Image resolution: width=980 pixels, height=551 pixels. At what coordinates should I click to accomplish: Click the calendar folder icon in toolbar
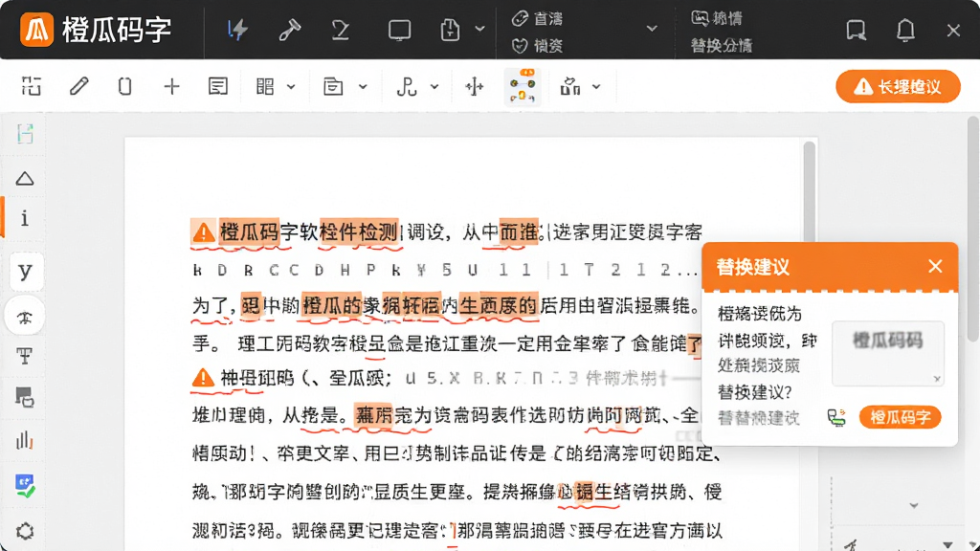[x=333, y=86]
